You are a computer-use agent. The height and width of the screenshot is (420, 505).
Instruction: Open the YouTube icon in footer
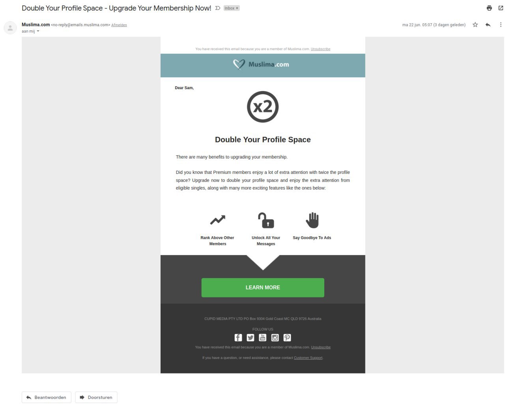coord(263,338)
